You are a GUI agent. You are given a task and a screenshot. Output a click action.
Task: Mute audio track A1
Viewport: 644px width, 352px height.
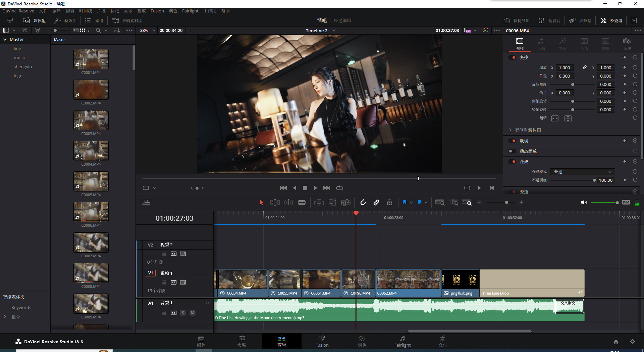tap(193, 313)
